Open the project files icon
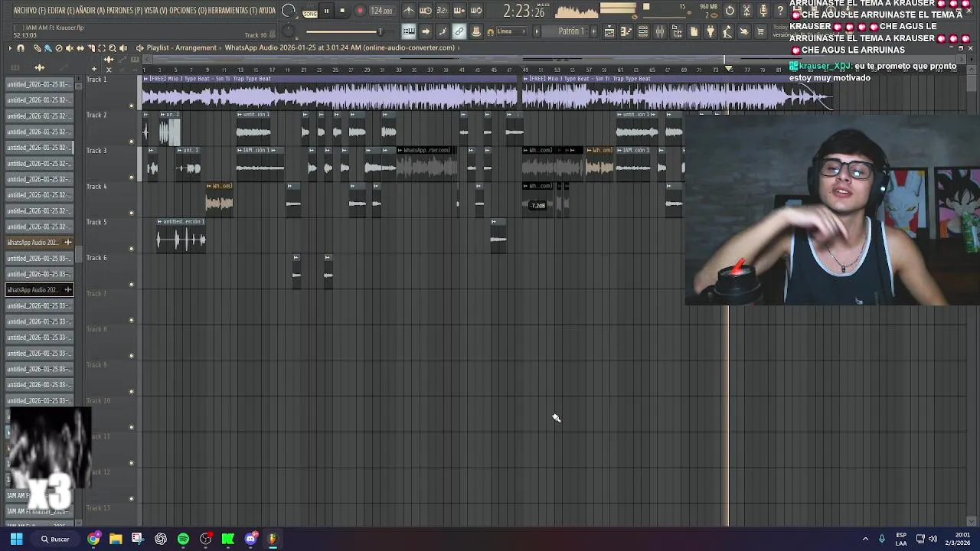 [694, 31]
